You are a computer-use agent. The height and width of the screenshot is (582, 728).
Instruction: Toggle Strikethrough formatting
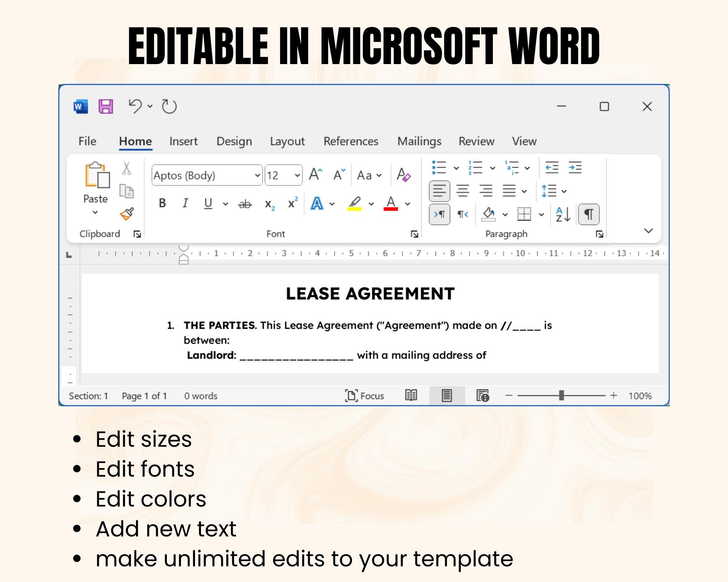[x=245, y=204]
